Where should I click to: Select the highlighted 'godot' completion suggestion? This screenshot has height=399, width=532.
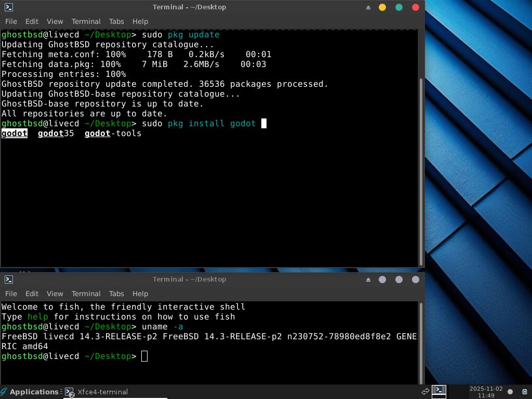point(14,134)
